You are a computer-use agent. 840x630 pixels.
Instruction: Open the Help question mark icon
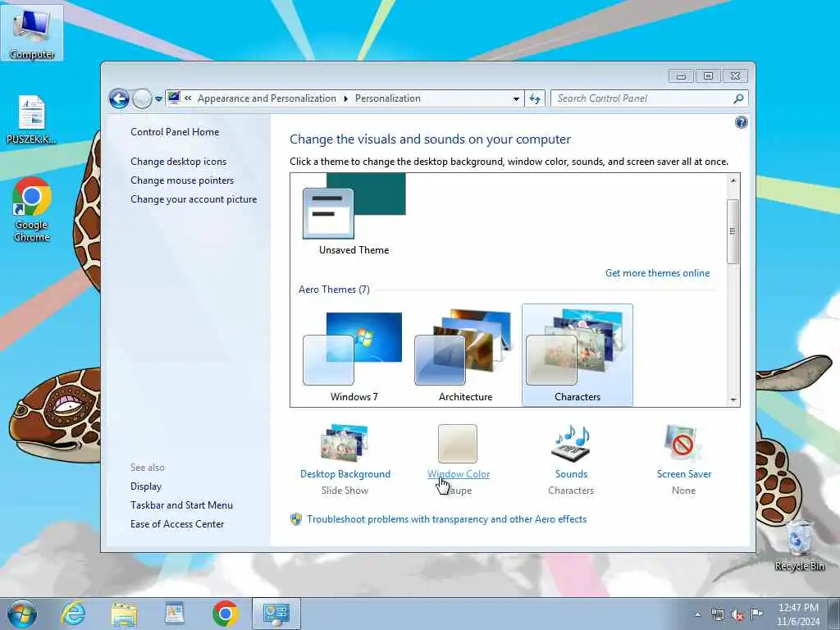point(741,123)
